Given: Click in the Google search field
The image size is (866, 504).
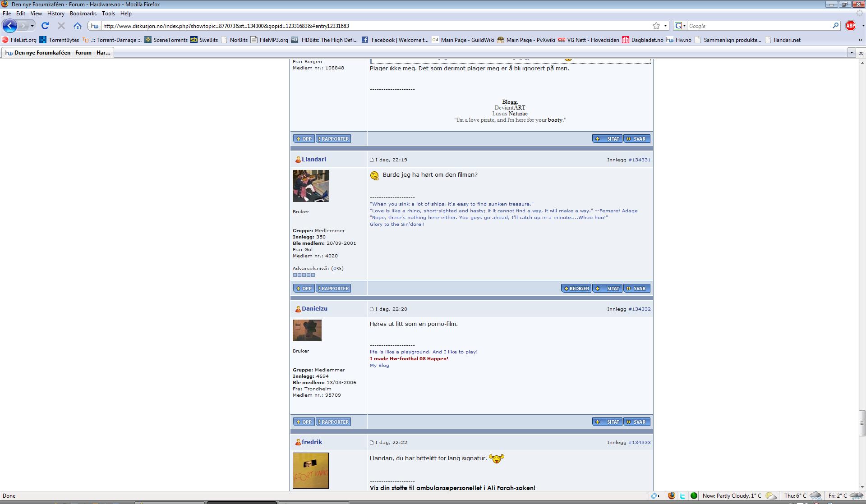Looking at the screenshot, I should (x=758, y=26).
